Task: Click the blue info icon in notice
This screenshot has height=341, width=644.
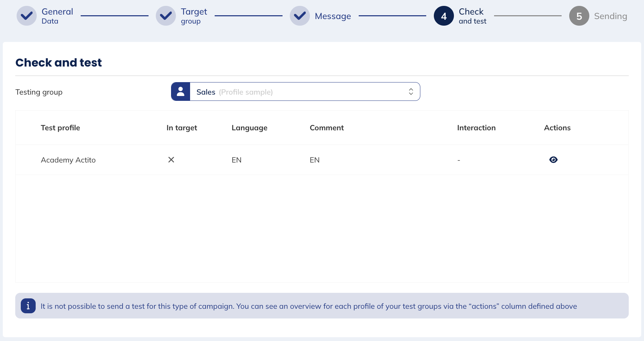Action: (28, 306)
